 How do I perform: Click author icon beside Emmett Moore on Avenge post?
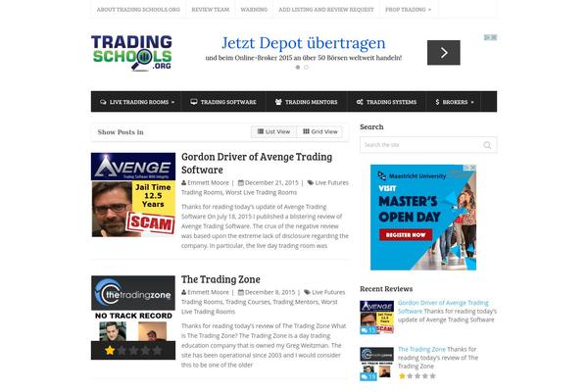(184, 182)
